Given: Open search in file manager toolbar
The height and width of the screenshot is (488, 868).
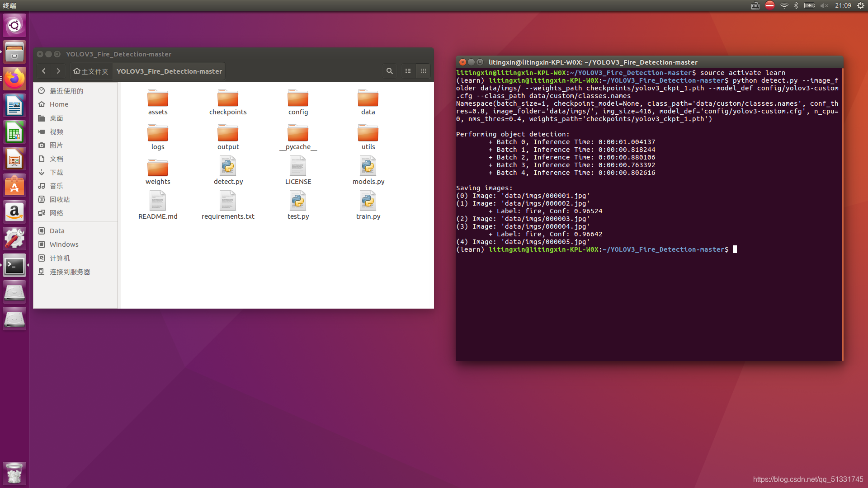Looking at the screenshot, I should [389, 71].
